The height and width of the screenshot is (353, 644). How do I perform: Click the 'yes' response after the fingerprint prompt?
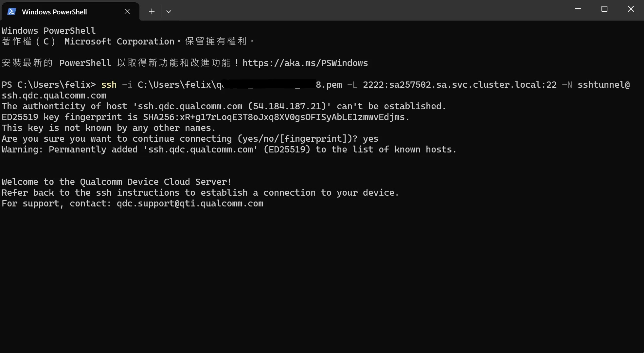370,139
